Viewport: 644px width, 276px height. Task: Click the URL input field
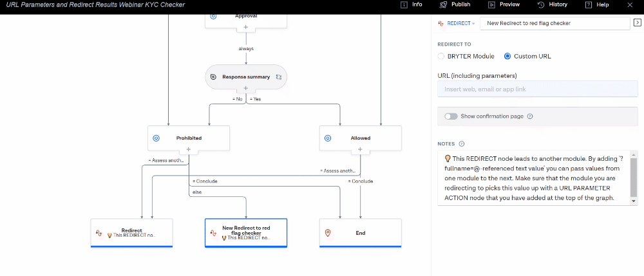pyautogui.click(x=538, y=89)
